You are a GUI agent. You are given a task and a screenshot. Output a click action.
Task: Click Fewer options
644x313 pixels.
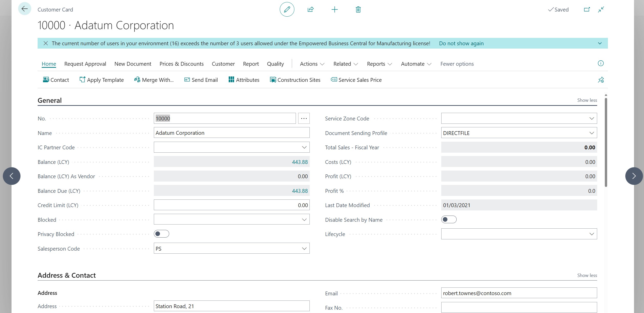tap(457, 64)
